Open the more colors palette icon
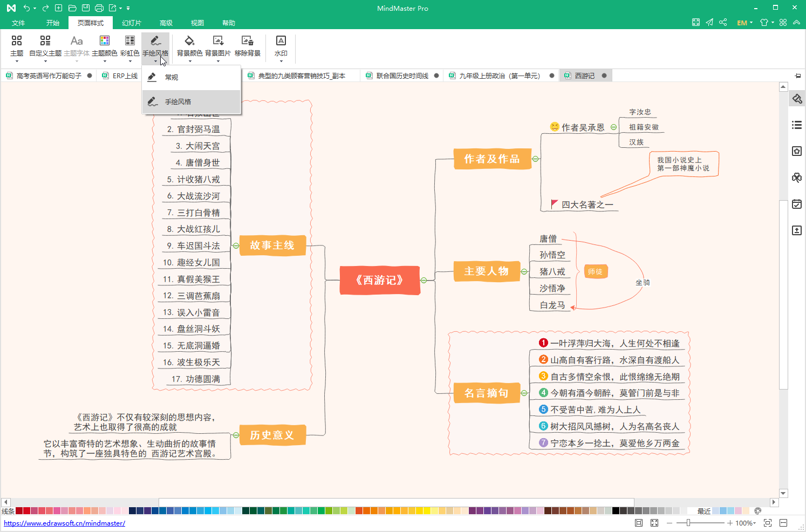The height and width of the screenshot is (532, 806). [x=758, y=510]
